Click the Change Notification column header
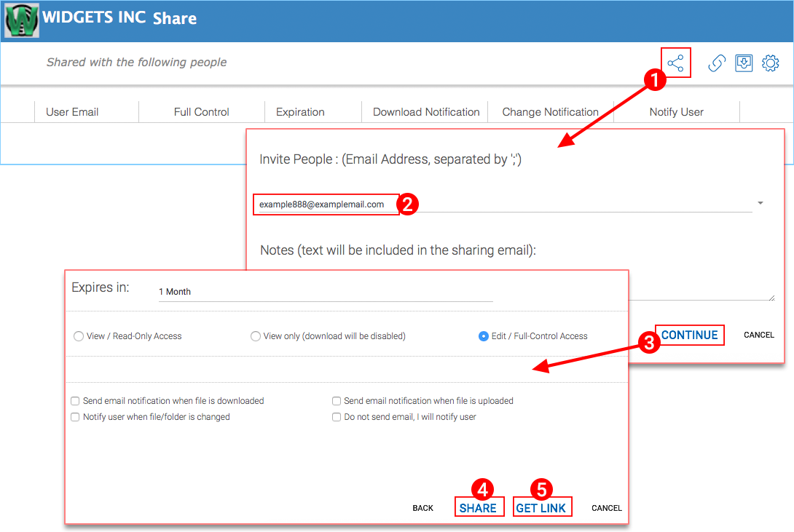Screen dimensions: 794x532 click(x=551, y=112)
